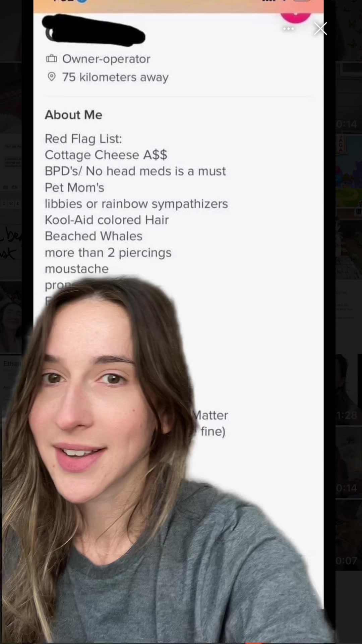This screenshot has width=362, height=644.
Task: Click the About Me heading
Action: (73, 115)
